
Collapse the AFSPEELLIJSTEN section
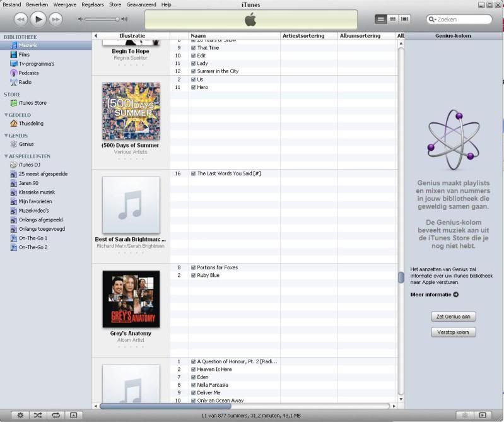[6, 156]
